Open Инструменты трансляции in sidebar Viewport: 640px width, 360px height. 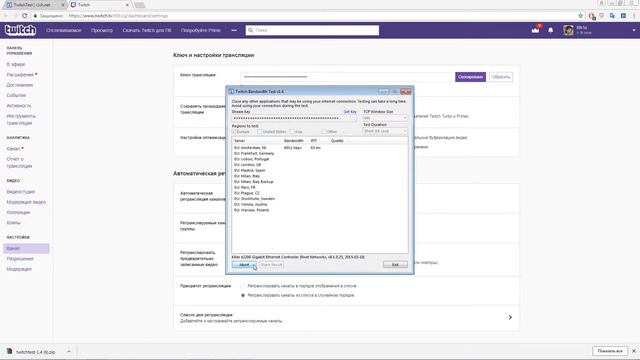click(x=21, y=119)
